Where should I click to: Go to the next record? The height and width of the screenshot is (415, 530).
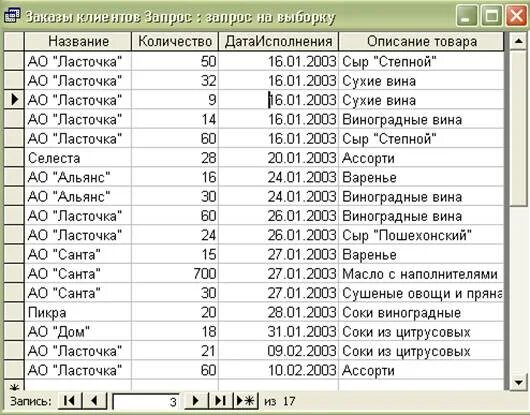(196, 401)
